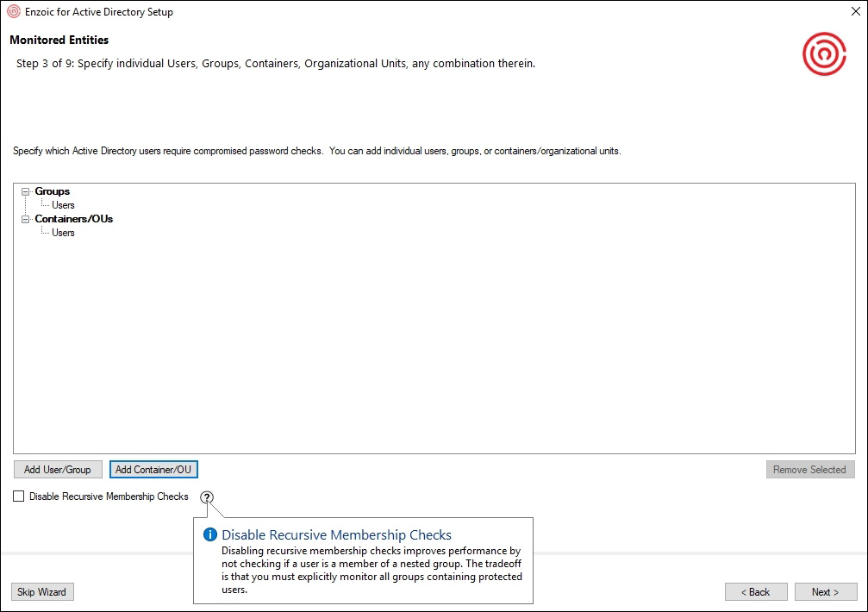The height and width of the screenshot is (612, 868).
Task: Close the setup window
Action: pyautogui.click(x=855, y=11)
